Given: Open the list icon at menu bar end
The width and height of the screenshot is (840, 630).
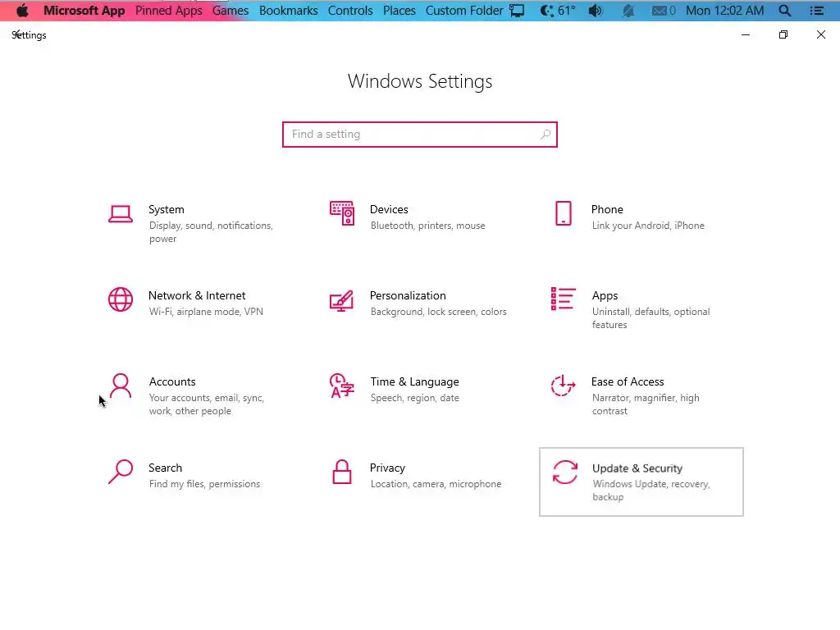Looking at the screenshot, I should [817, 11].
